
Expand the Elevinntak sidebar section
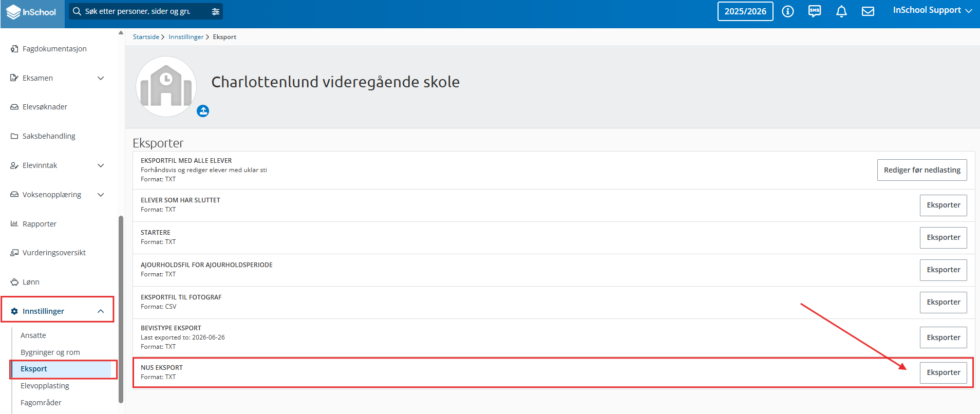click(101, 165)
